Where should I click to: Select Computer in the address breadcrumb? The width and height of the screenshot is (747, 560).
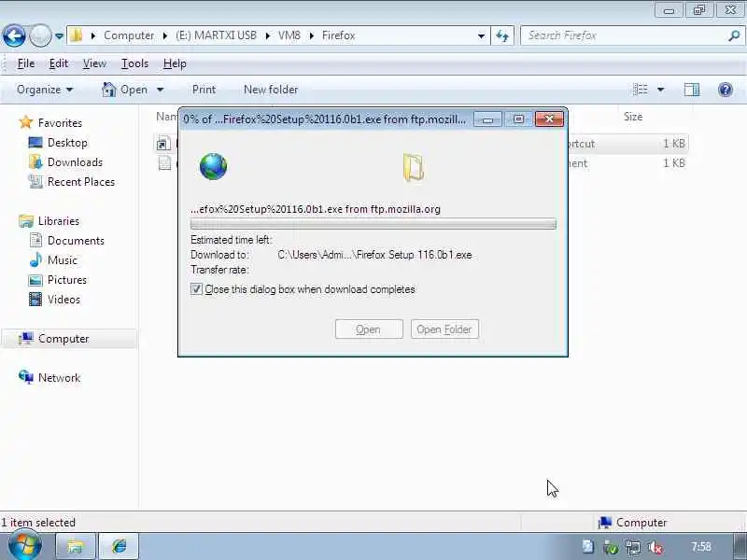pyautogui.click(x=129, y=35)
